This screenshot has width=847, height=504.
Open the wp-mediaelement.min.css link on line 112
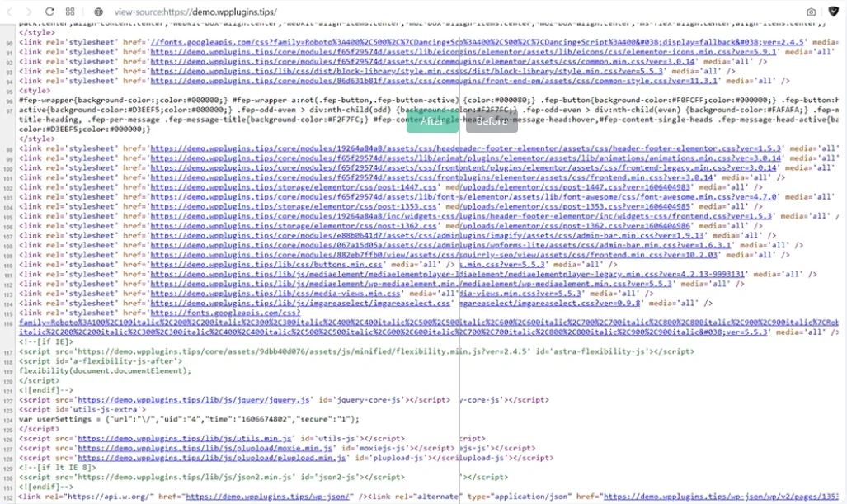(x=411, y=285)
